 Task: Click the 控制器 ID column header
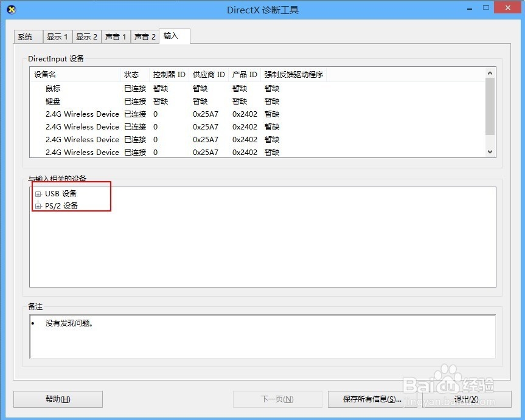coord(169,74)
